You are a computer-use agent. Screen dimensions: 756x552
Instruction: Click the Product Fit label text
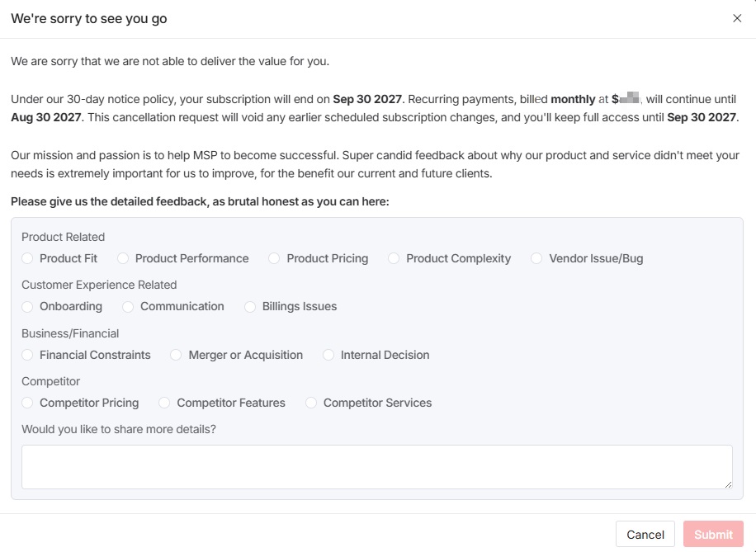click(69, 258)
